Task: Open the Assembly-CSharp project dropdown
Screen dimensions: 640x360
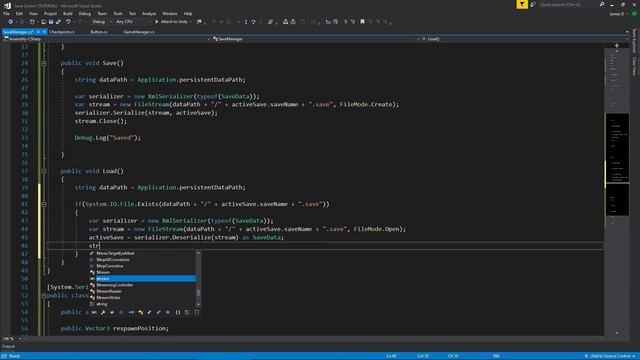Action: pyautogui.click(x=106, y=39)
